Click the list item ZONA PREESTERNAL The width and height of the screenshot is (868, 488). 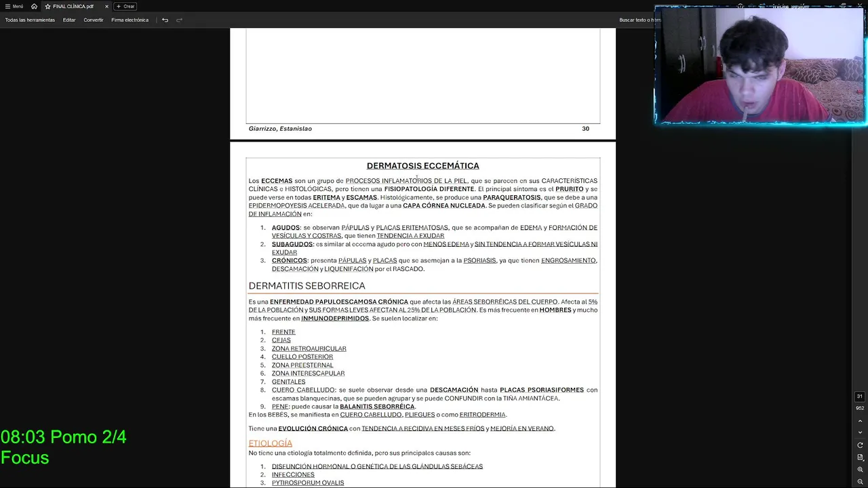point(302,365)
